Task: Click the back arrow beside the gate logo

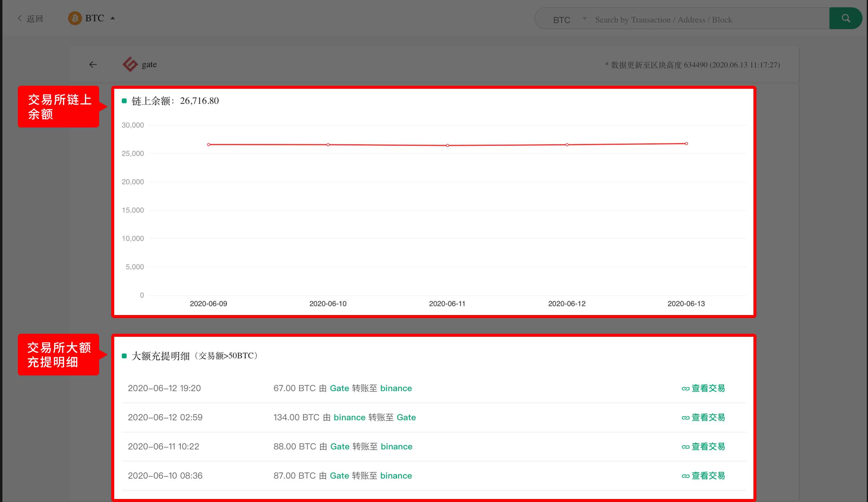Action: click(93, 64)
